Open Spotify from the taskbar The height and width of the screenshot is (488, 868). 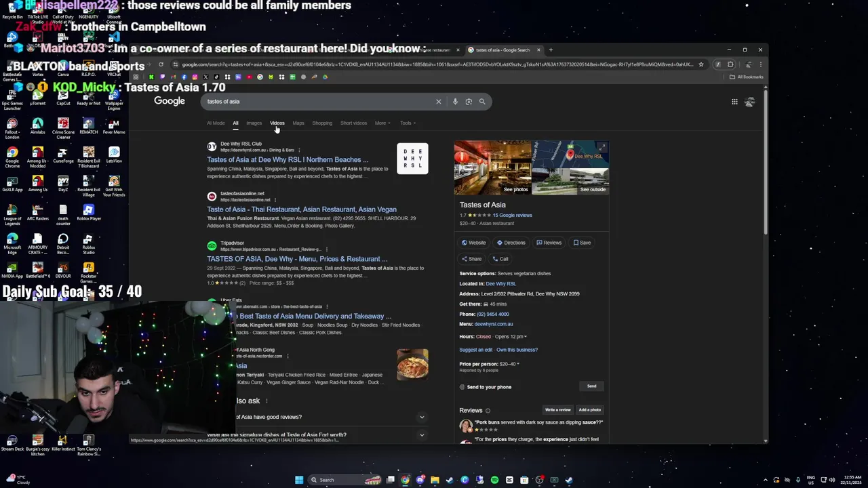[x=494, y=480]
